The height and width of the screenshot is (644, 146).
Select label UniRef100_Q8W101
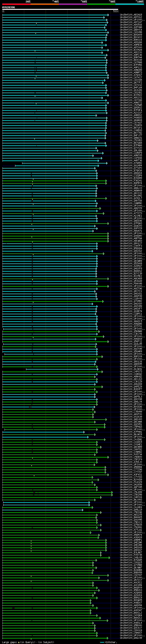pos(131,138)
